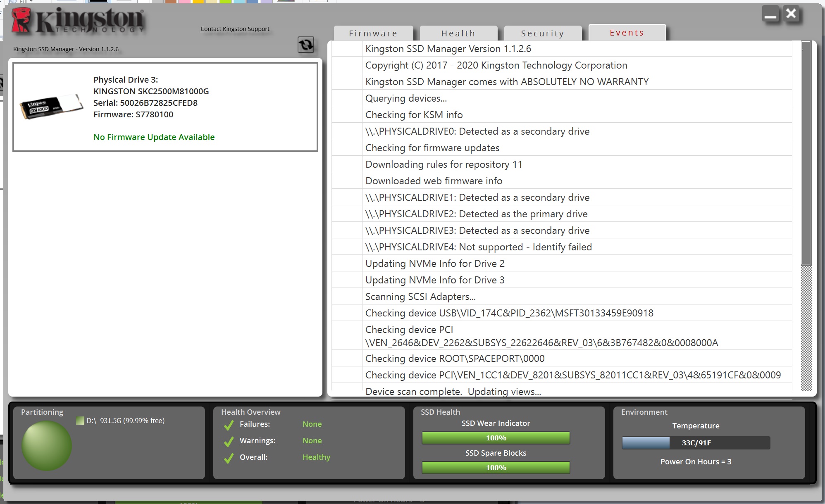
Task: Click the version label under the logo
Action: 66,49
